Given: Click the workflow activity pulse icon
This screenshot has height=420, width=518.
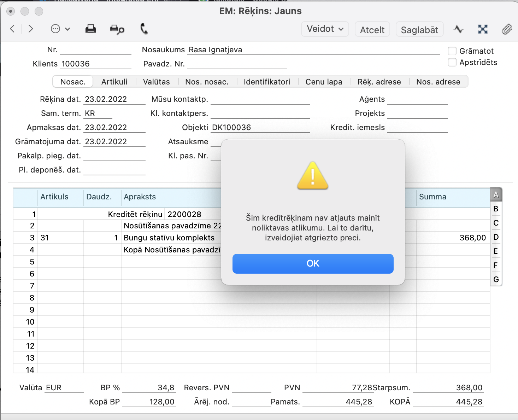Looking at the screenshot, I should (x=459, y=29).
